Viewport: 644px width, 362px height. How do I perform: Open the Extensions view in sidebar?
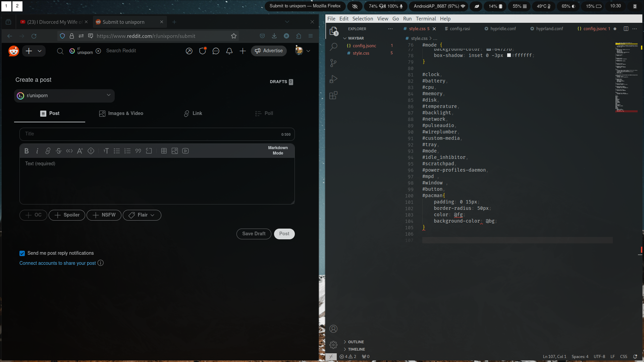(333, 96)
